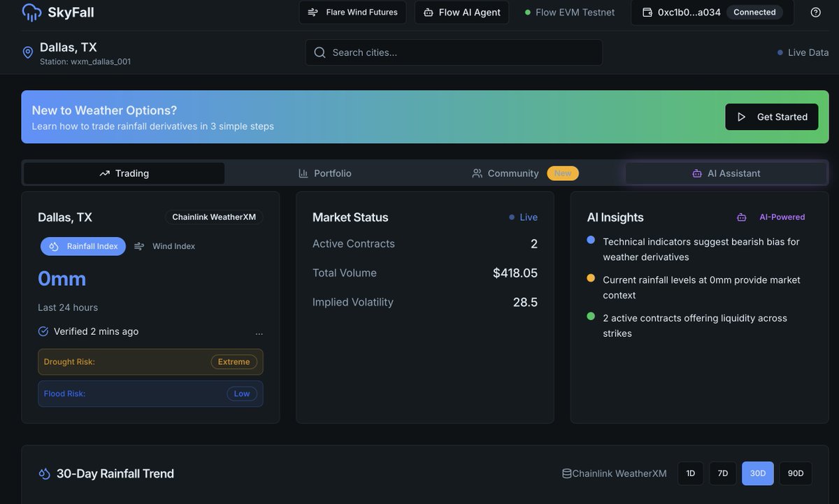This screenshot has height=504, width=839.
Task: Click the Active Contracts label
Action: click(354, 244)
